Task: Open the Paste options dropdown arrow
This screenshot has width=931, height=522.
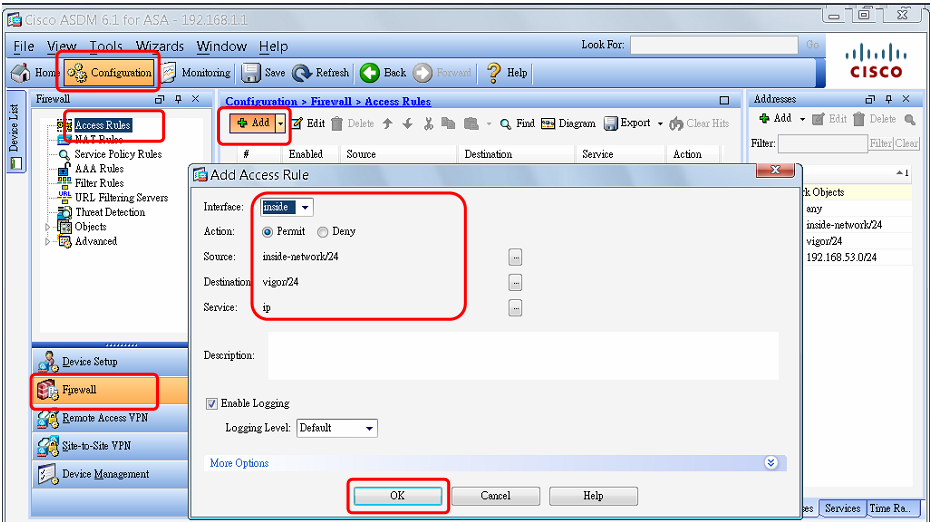Action: 489,124
